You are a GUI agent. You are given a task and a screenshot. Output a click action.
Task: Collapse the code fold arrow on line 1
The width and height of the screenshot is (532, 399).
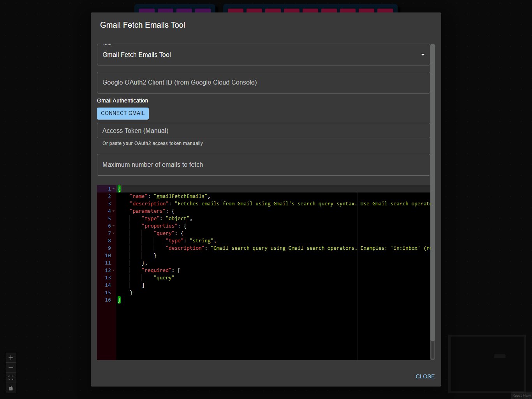(x=114, y=189)
